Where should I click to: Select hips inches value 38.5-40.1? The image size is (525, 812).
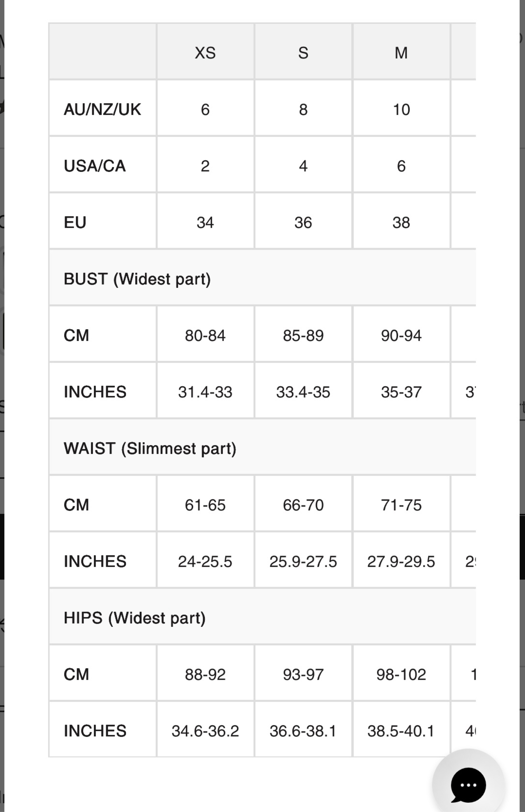401,731
